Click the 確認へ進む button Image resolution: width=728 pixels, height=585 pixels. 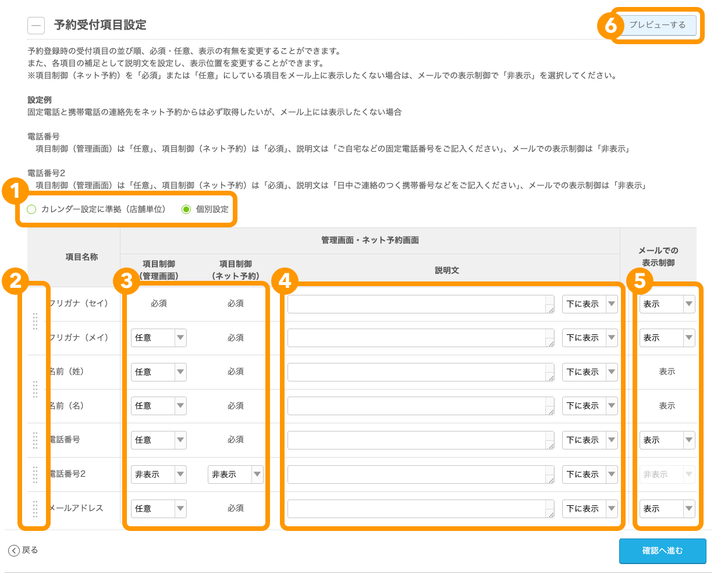pyautogui.click(x=662, y=551)
